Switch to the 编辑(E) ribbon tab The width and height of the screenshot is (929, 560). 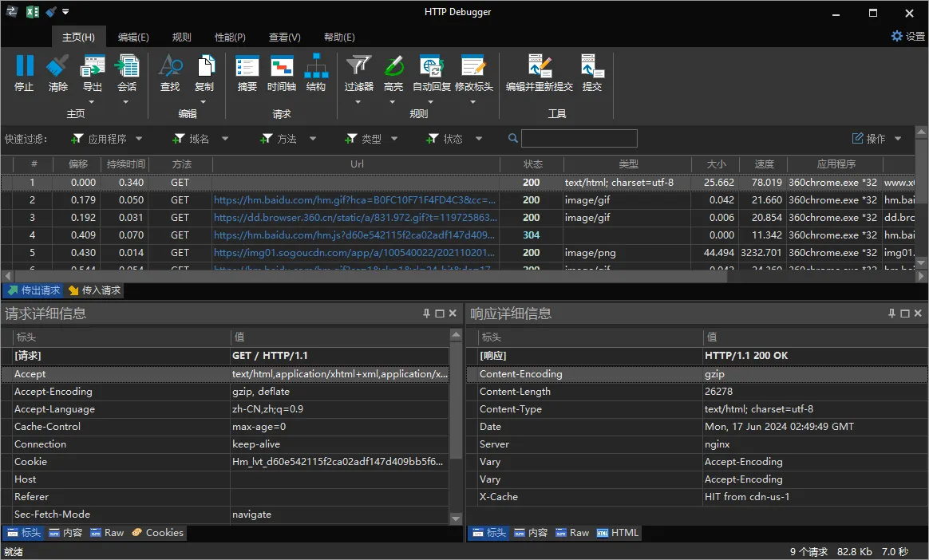tap(133, 37)
